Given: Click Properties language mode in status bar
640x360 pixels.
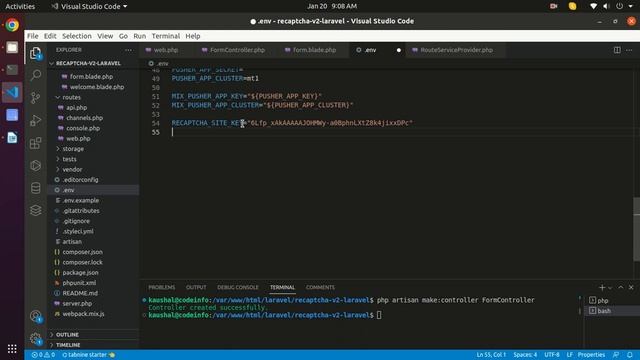Looking at the screenshot, I should point(591,355).
